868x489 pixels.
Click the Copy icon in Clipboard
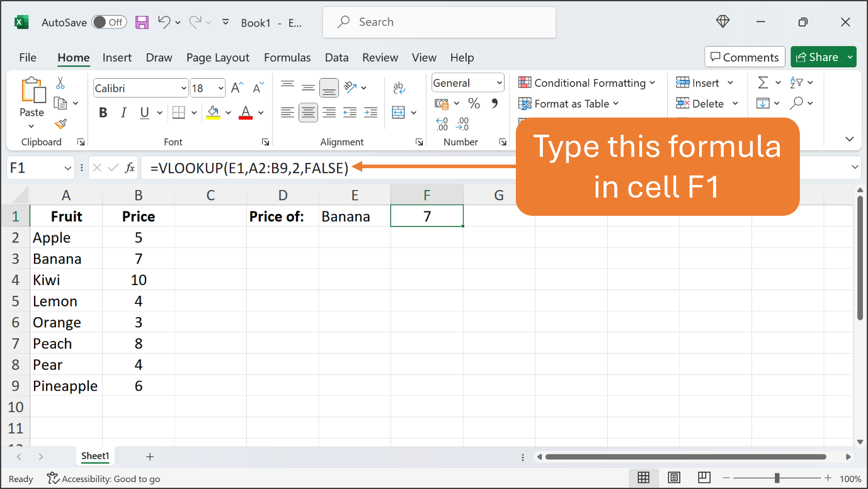(61, 103)
